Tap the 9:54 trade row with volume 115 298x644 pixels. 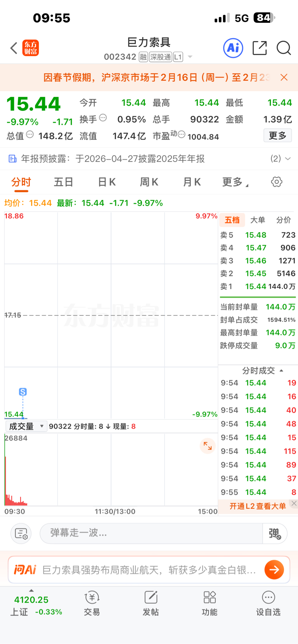point(258,451)
